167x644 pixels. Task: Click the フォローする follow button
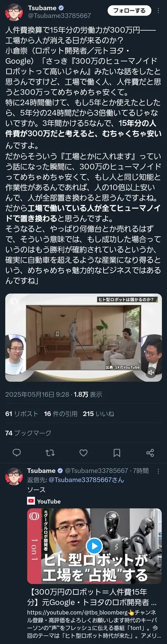coord(129,10)
